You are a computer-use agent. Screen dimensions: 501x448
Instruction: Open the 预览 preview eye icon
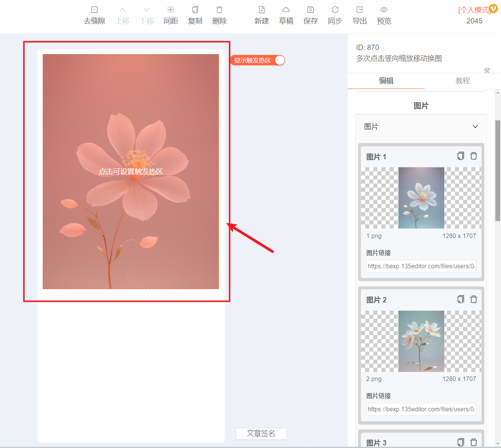tap(384, 16)
